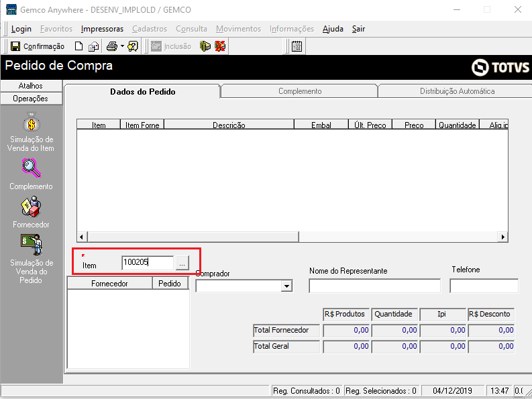The image size is (532, 399).
Task: Click the help question bubble icon
Action: click(133, 46)
